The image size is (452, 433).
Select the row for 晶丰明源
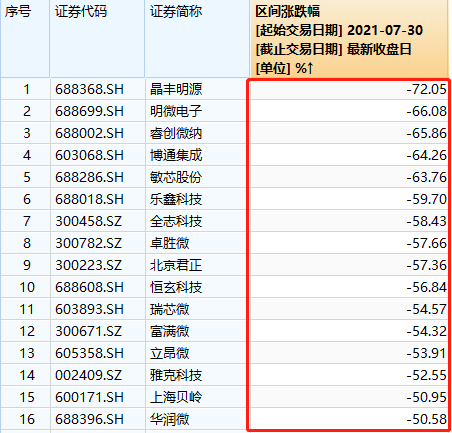pos(225,89)
